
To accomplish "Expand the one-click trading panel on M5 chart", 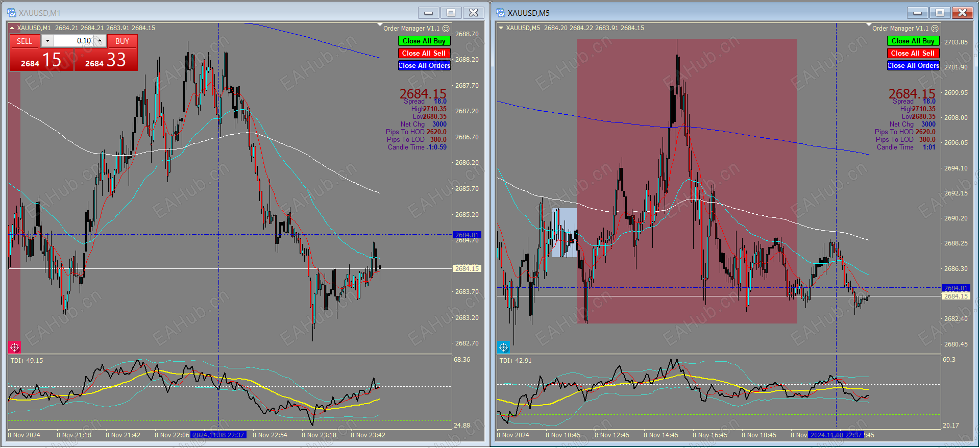I will pyautogui.click(x=501, y=28).
